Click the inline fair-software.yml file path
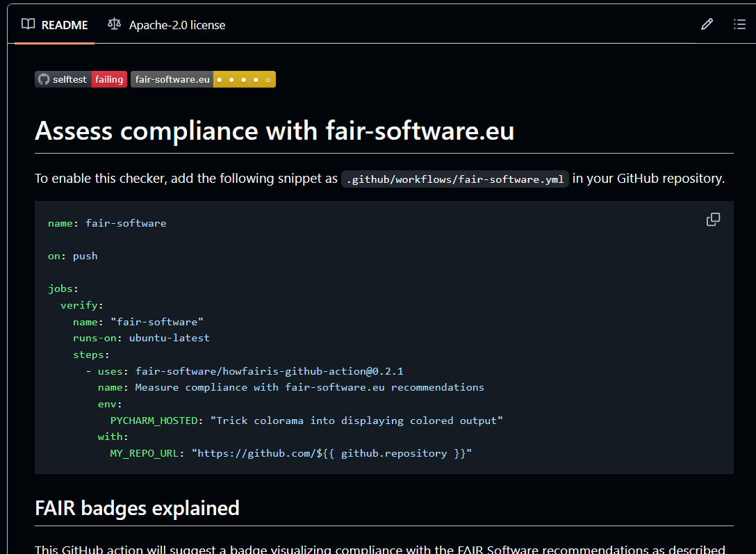Viewport: 756px width, 554px height. (455, 179)
